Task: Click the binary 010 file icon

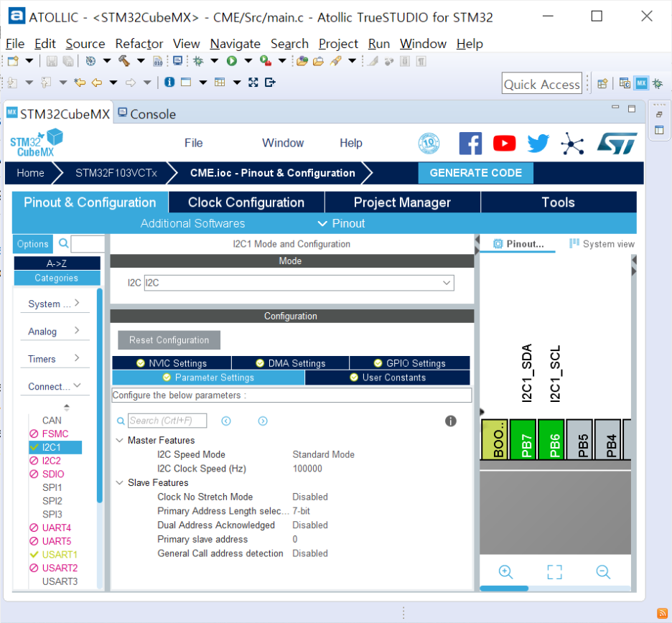Action: [158, 61]
